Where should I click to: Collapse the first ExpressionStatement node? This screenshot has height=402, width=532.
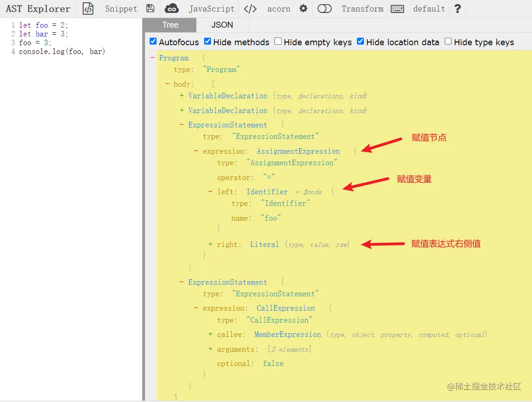[182, 125]
